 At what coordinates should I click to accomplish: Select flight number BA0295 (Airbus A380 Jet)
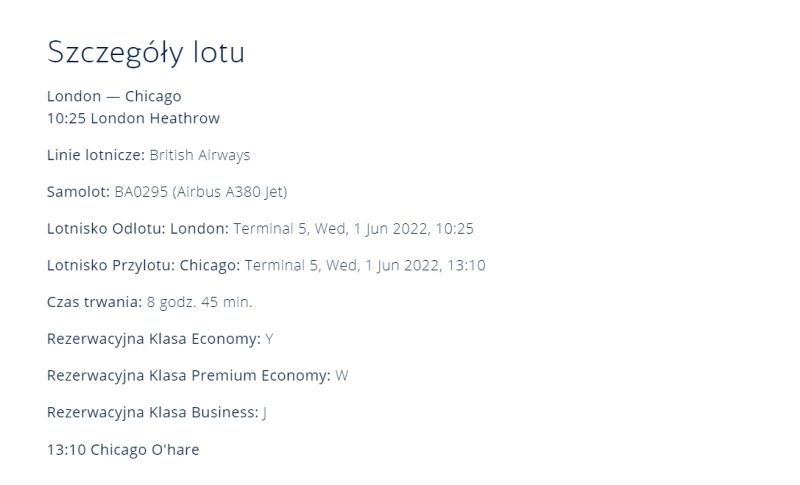pos(201,192)
